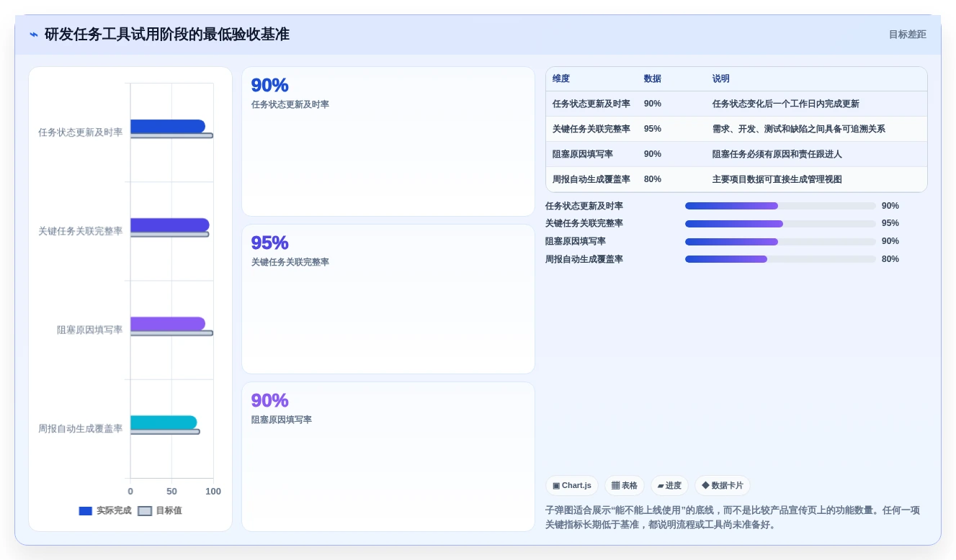The image size is (956, 560).
Task: Click the 80% label beside the progress bar
Action: [x=890, y=259]
